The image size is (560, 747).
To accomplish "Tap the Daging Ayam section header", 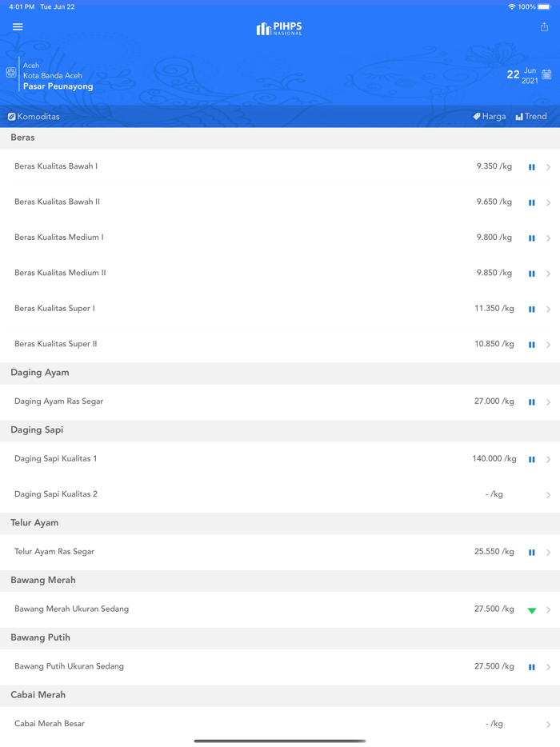I will [x=280, y=373].
